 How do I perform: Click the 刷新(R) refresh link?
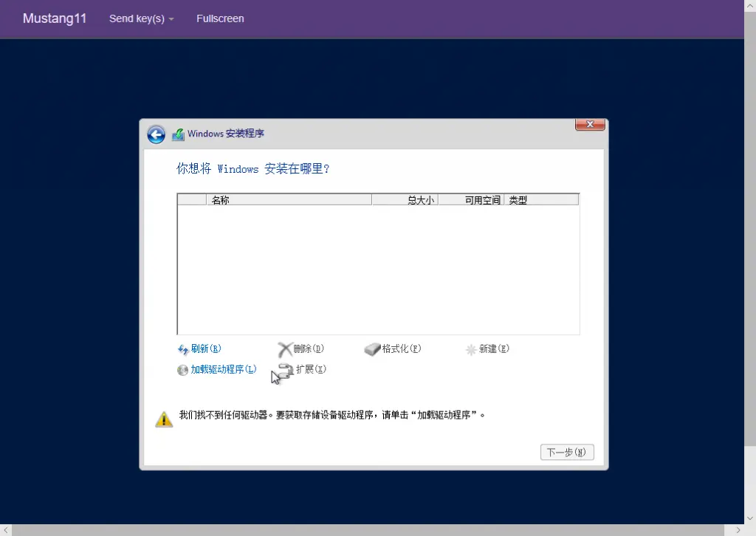(x=206, y=348)
